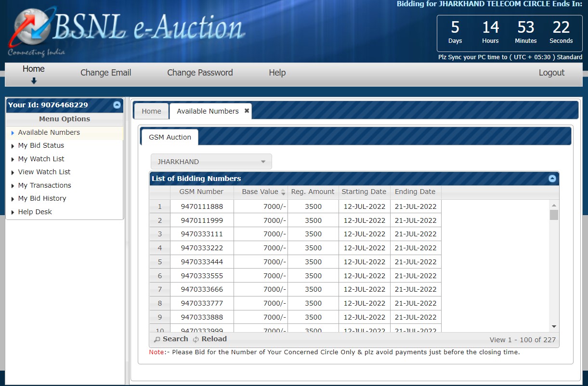Click reg. amount 3500 for 9470333111
Screen dimensions: 588x386
coord(313,234)
